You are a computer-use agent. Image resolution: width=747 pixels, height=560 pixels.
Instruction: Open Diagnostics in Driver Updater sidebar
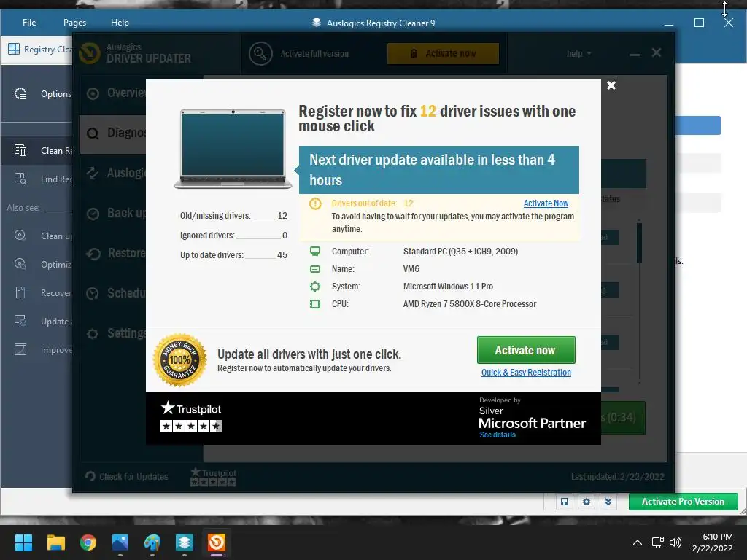[113, 133]
